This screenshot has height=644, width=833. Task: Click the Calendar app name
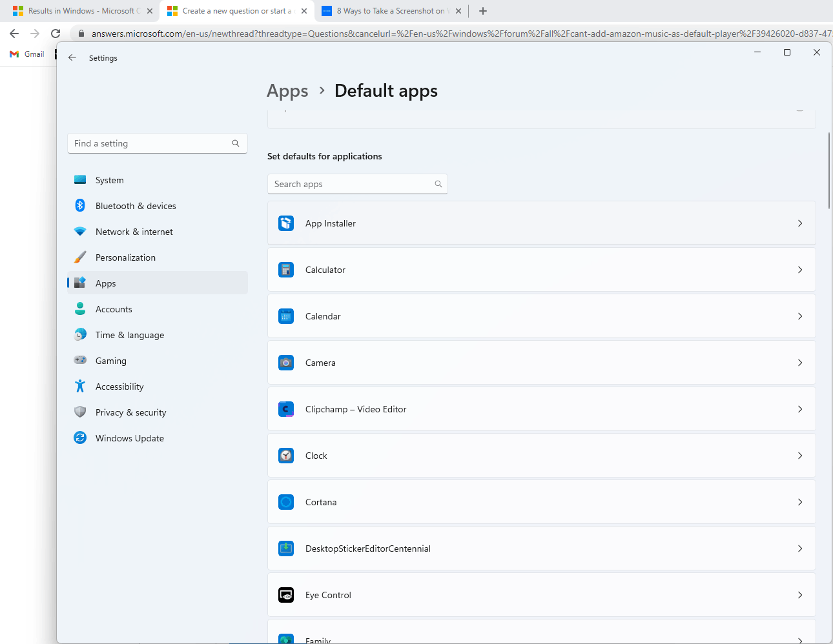(323, 316)
